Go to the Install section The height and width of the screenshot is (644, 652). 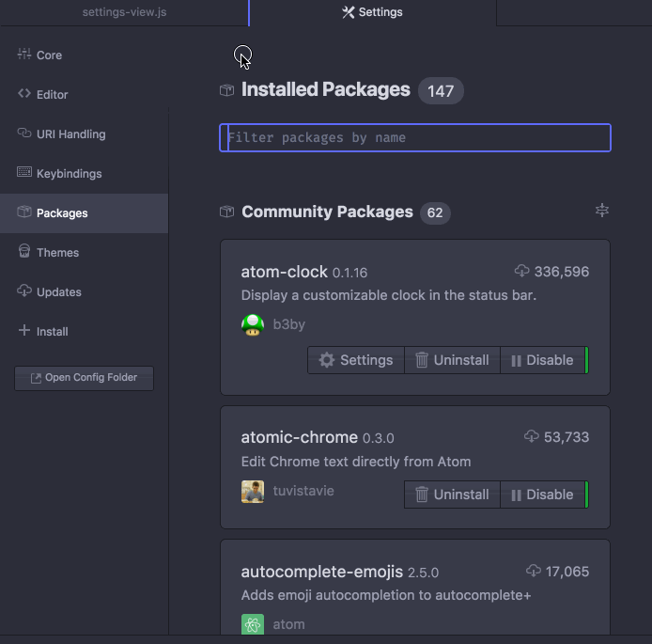click(84, 332)
